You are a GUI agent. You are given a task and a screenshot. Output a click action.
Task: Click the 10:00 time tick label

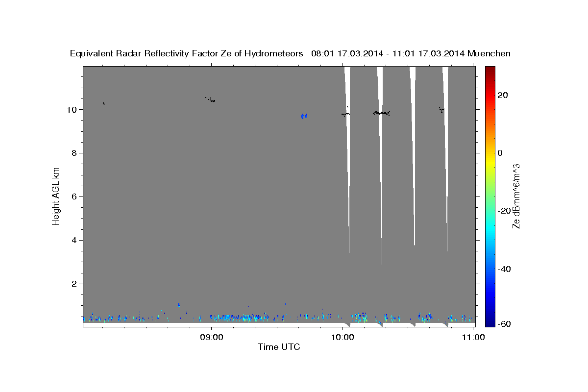click(x=343, y=337)
